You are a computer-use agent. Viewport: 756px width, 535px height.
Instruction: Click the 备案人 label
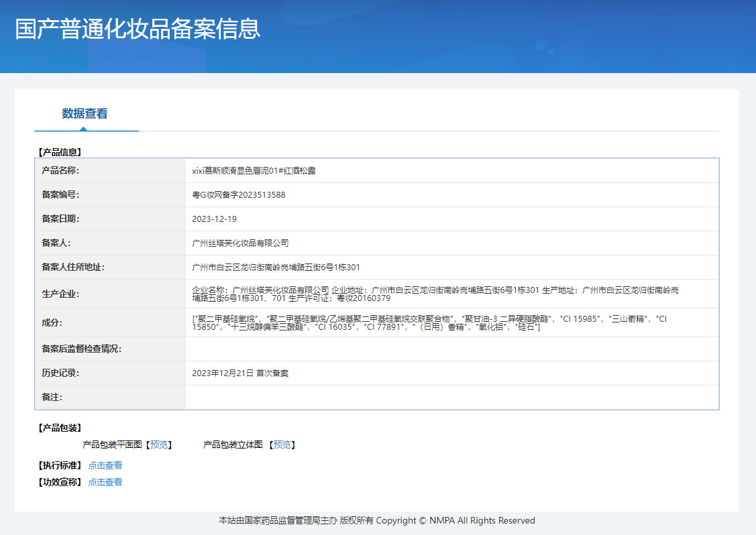click(x=56, y=243)
